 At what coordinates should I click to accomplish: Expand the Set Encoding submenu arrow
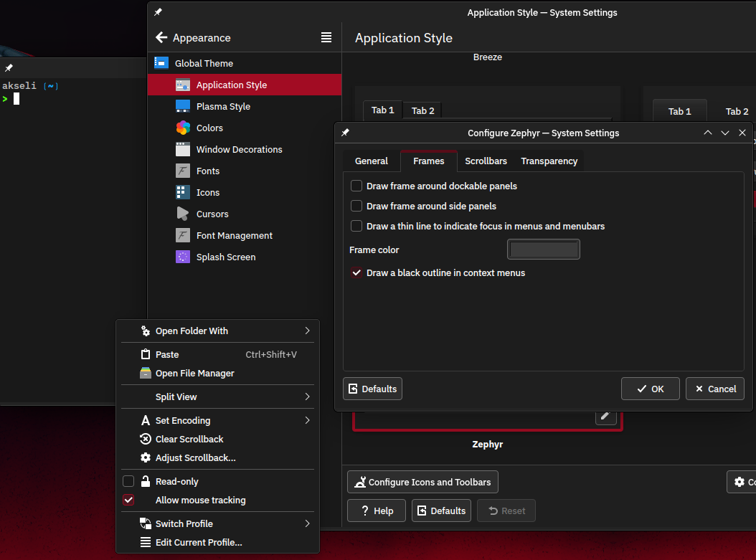click(307, 420)
